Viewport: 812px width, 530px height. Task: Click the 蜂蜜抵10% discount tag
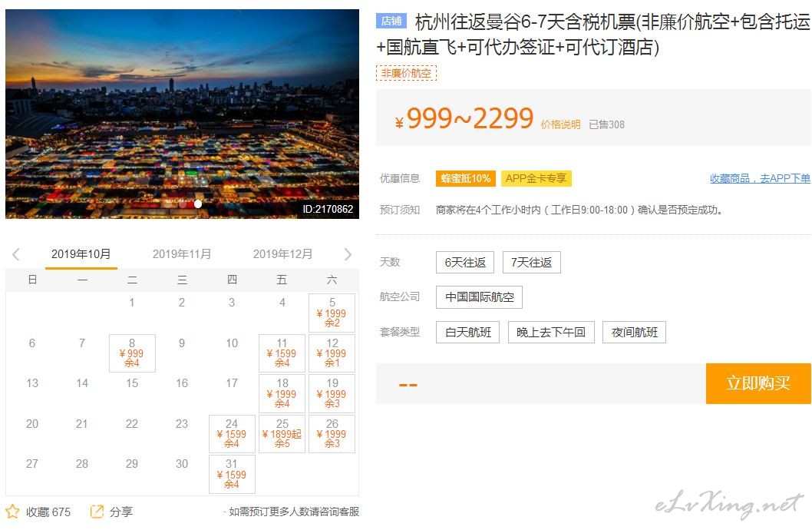pyautogui.click(x=466, y=178)
